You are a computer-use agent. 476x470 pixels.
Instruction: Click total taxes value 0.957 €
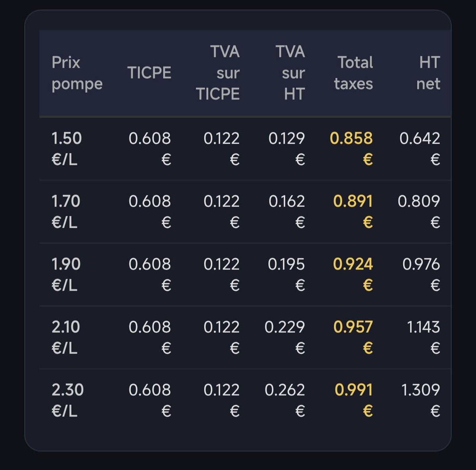(x=353, y=337)
